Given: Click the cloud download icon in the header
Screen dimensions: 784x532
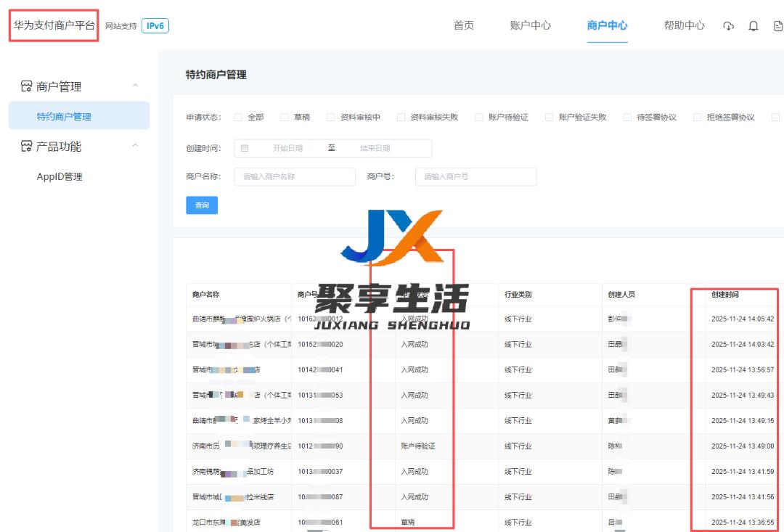Looking at the screenshot, I should [x=729, y=25].
